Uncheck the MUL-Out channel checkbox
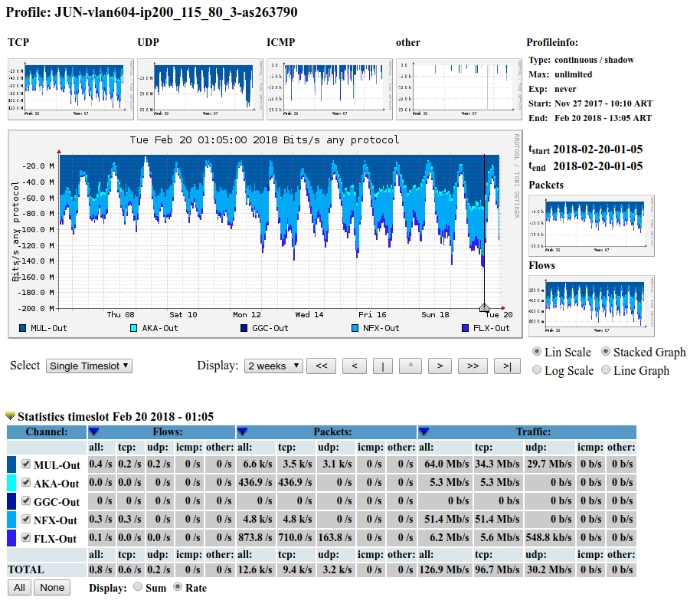700x607 pixels. click(x=27, y=464)
